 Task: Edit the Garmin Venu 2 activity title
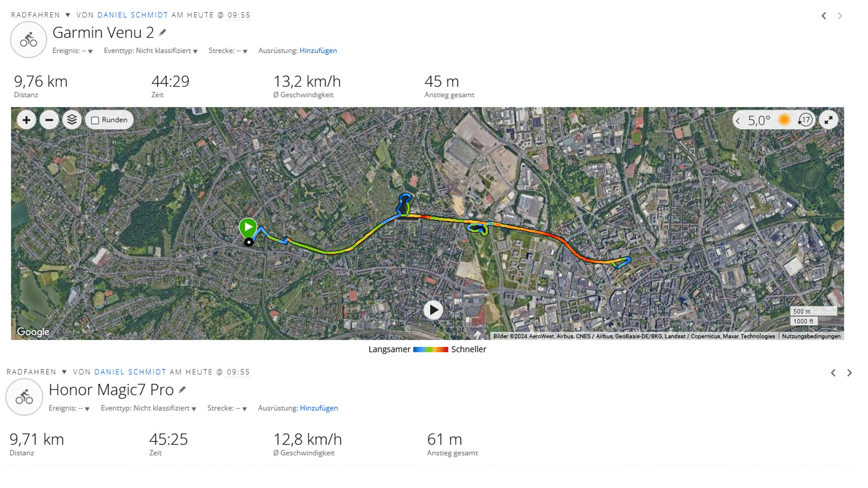163,33
